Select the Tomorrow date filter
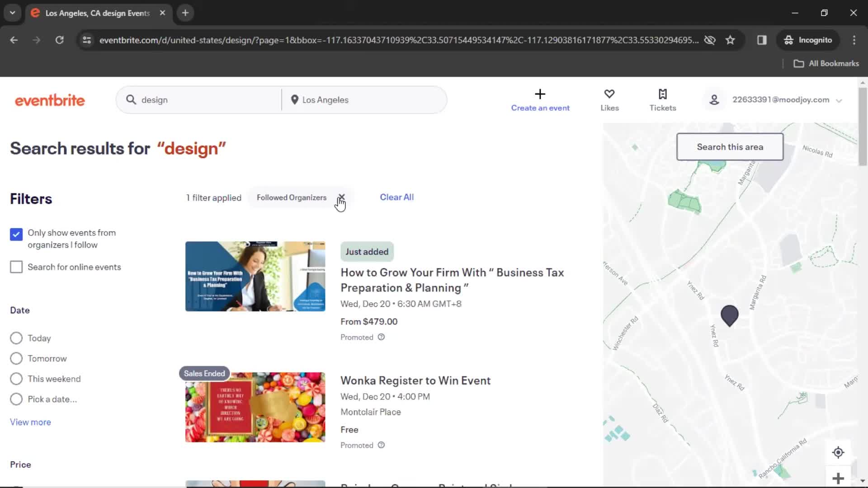This screenshot has height=488, width=868. click(16, 358)
